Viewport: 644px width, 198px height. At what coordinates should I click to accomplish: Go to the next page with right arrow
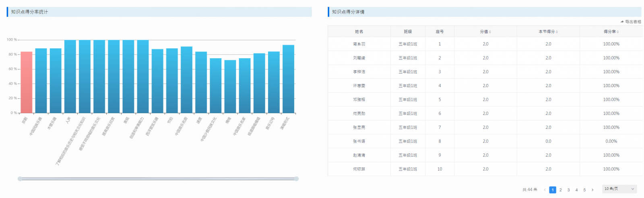point(592,190)
